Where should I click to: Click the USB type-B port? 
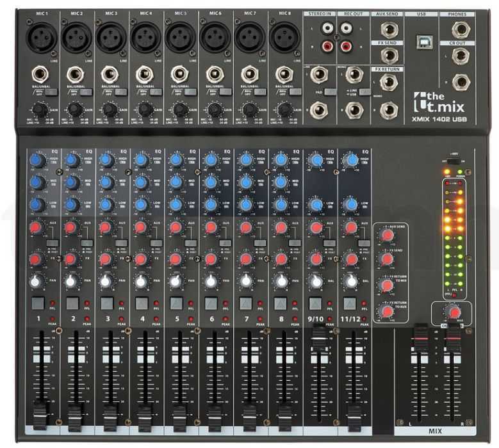(x=424, y=42)
